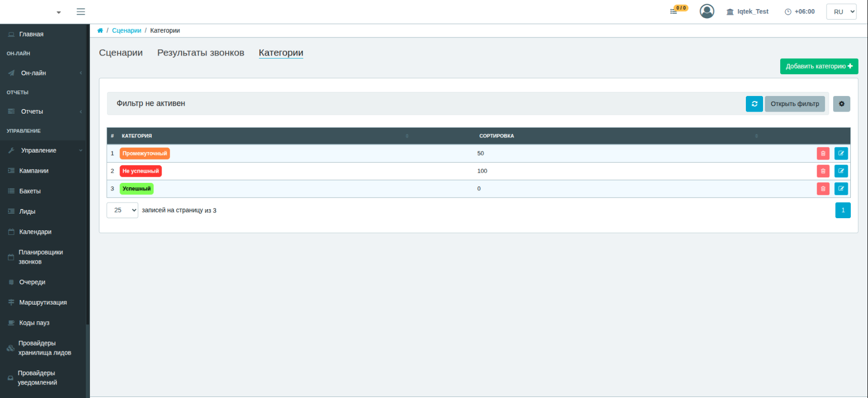Open the records per page selector

pyautogui.click(x=123, y=210)
